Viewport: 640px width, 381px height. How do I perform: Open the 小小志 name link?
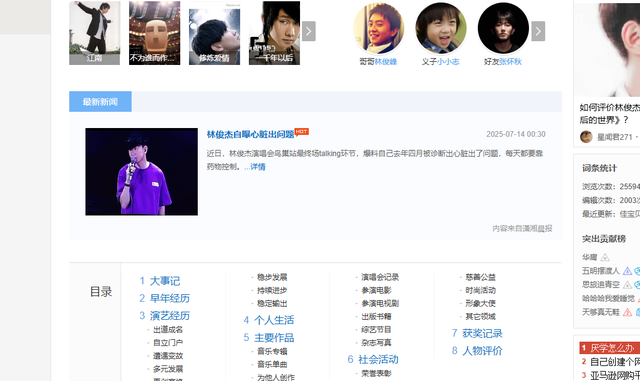(x=448, y=62)
